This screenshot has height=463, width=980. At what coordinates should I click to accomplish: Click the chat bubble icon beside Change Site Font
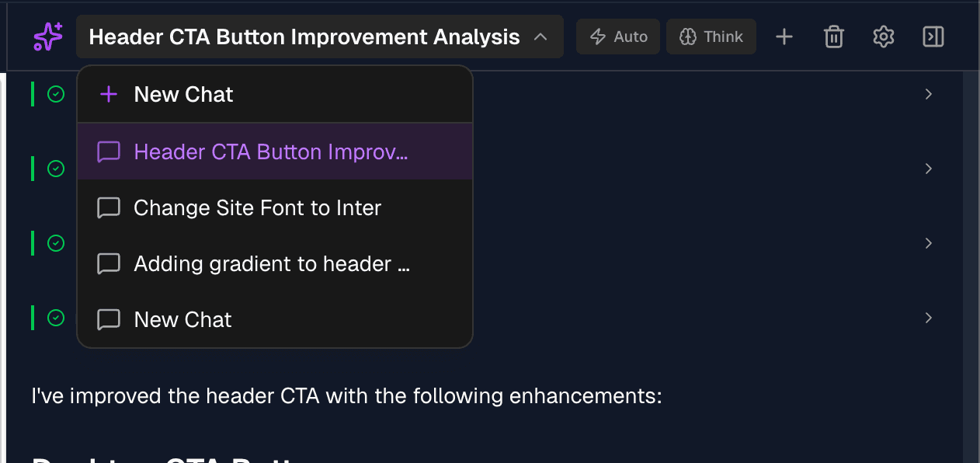pos(109,207)
